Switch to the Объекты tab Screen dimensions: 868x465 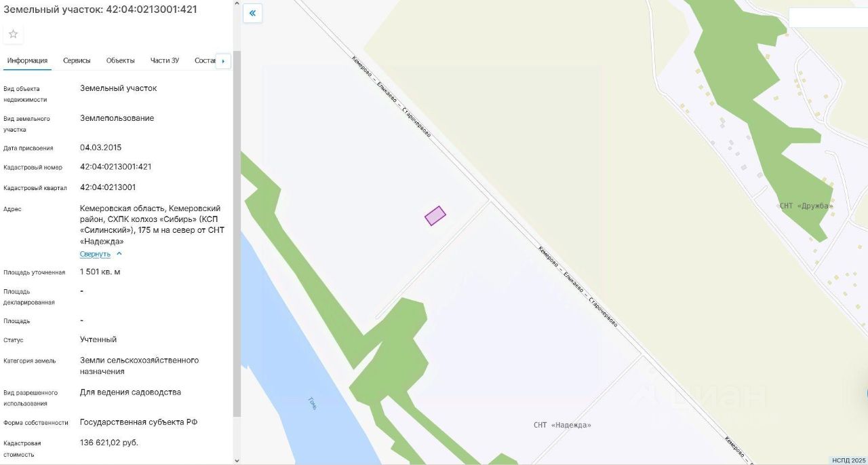tap(120, 60)
